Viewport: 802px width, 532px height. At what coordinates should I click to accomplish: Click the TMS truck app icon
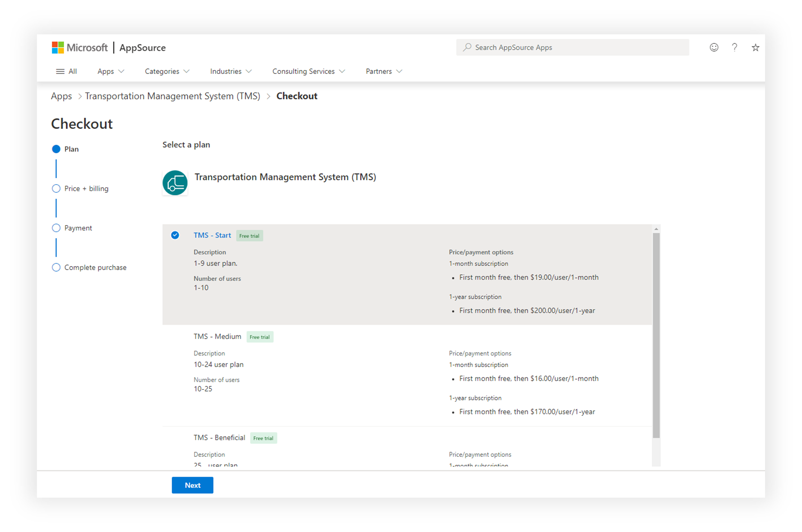[x=175, y=183]
